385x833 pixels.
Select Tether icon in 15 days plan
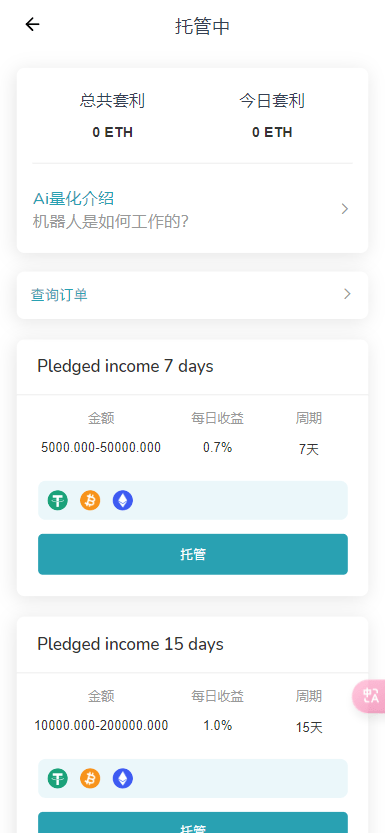click(x=58, y=779)
